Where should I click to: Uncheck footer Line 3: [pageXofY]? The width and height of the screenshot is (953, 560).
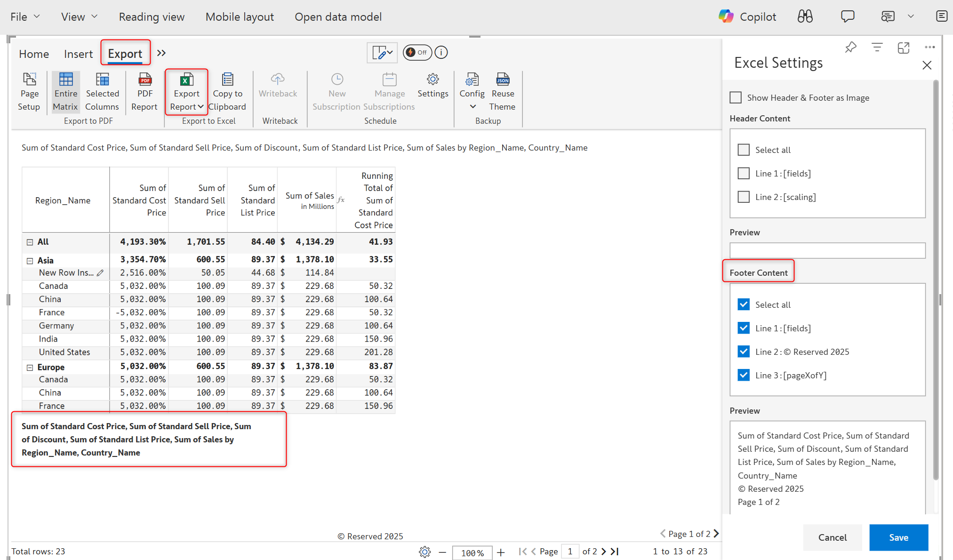pyautogui.click(x=744, y=375)
